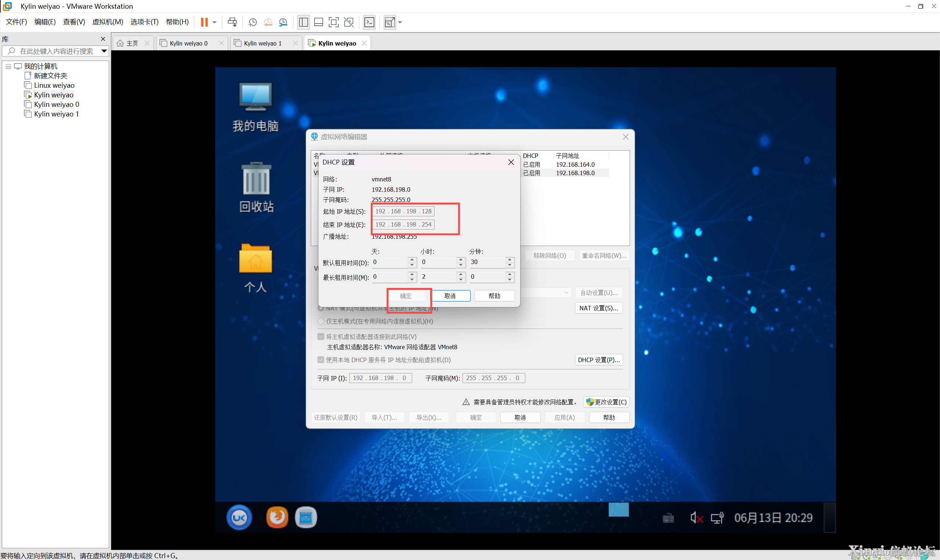Image resolution: width=940 pixels, height=560 pixels.
Task: Open the stretch display dropdown arrow
Action: coord(400,22)
